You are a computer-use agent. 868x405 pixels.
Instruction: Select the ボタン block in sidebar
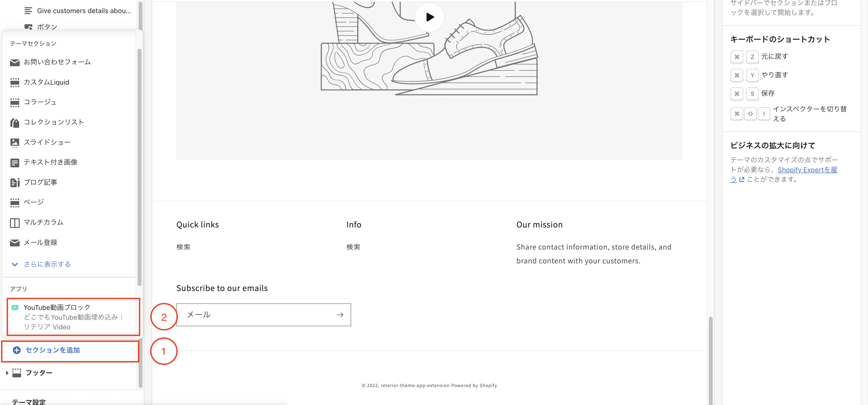coord(47,27)
